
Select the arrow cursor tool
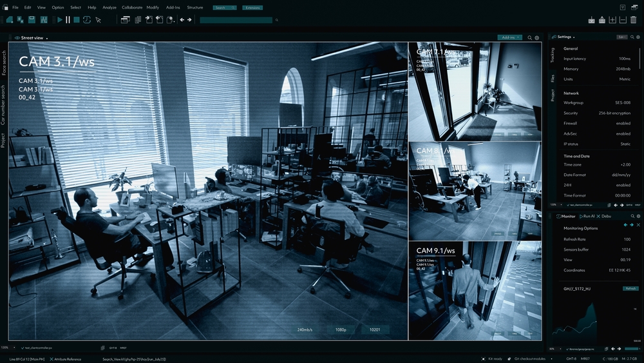tap(98, 19)
